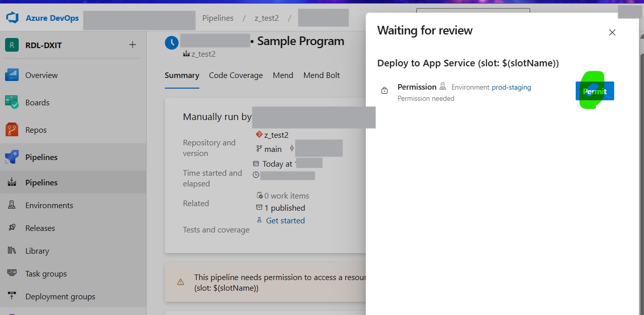Open the Pipelines breadcrumb
This screenshot has width=644, height=315.
[218, 18]
